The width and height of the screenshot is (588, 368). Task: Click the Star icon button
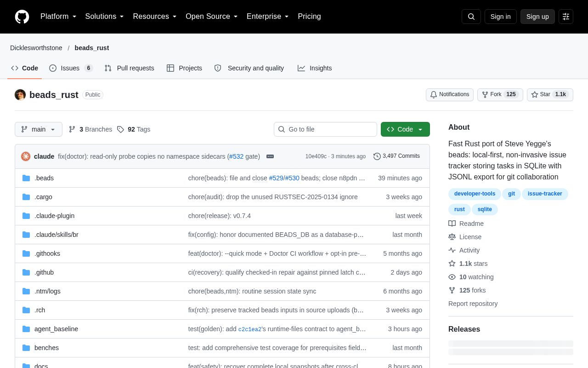coord(550,94)
